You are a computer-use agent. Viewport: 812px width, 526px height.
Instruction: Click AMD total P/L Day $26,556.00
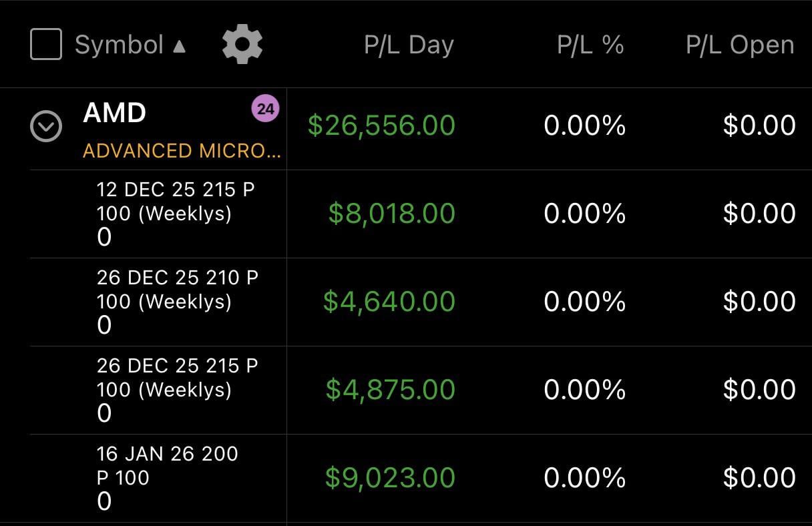click(381, 125)
